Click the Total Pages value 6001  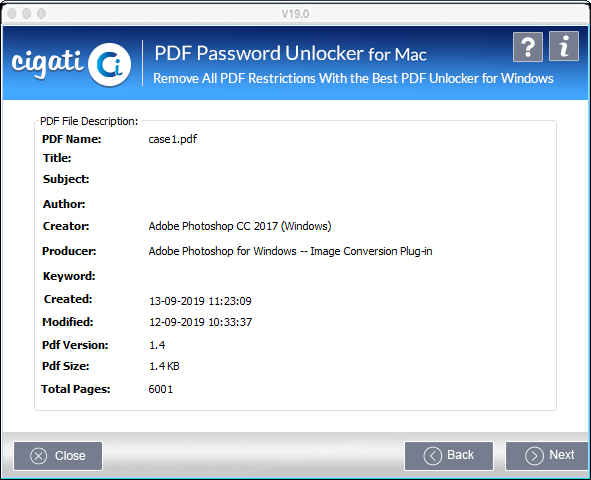pyautogui.click(x=161, y=389)
